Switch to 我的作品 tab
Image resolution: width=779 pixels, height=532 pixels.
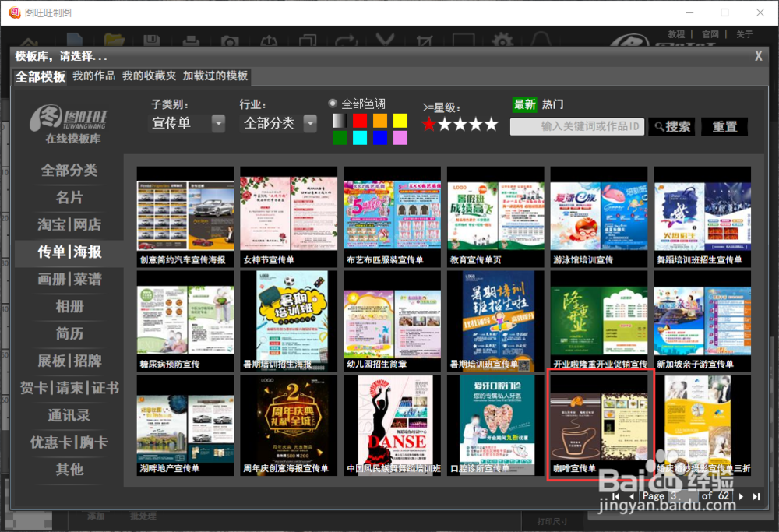click(x=94, y=76)
